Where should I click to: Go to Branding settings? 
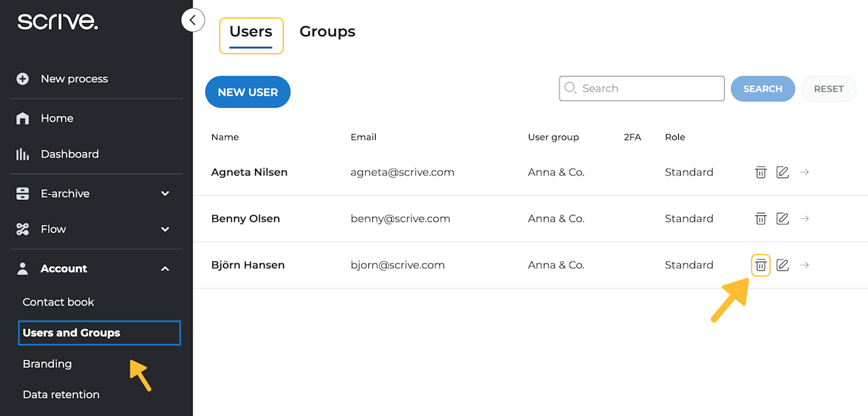[47, 364]
